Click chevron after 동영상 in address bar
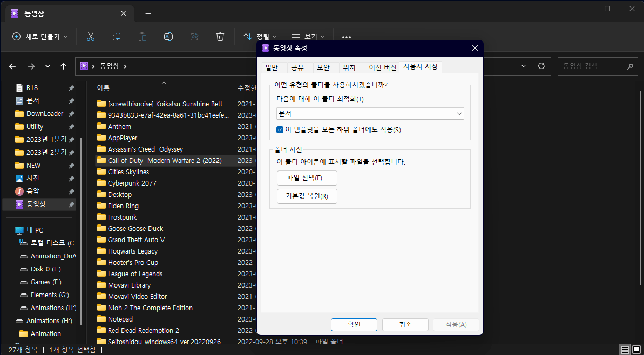Screen dimensions: 644x355 coord(125,66)
